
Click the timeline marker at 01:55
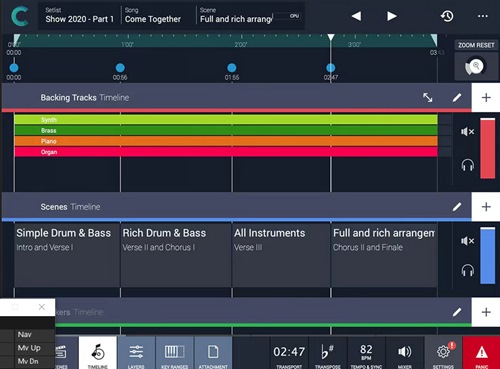(x=232, y=68)
